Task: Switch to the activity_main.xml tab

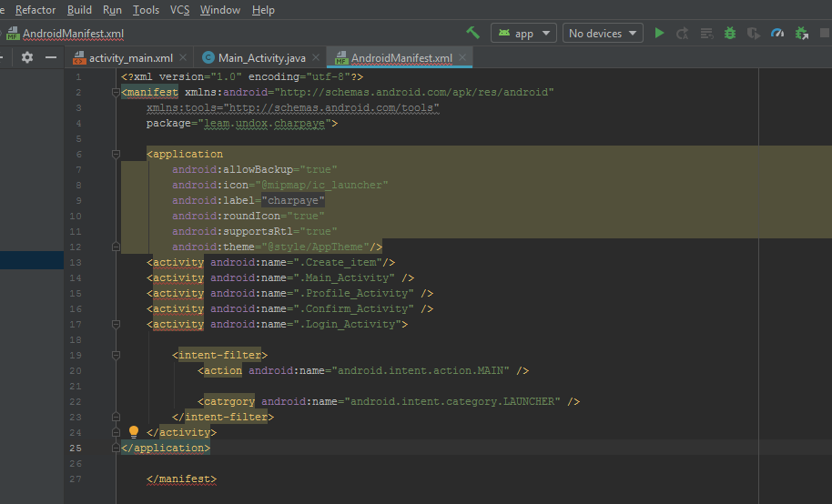Action: [130, 57]
